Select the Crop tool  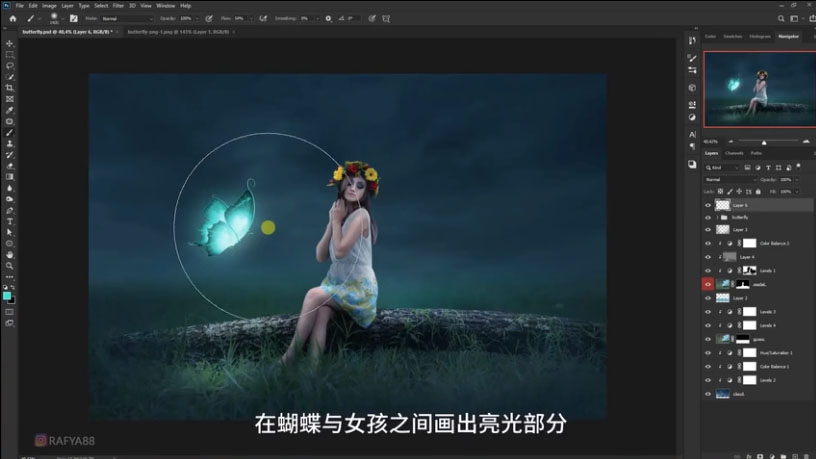pos(9,88)
